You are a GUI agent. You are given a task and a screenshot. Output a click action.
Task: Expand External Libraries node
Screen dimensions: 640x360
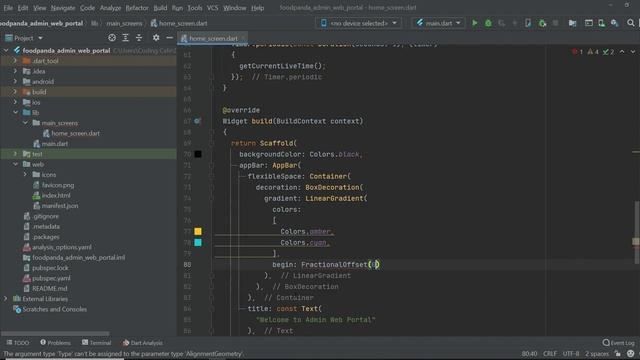[x=5, y=299]
